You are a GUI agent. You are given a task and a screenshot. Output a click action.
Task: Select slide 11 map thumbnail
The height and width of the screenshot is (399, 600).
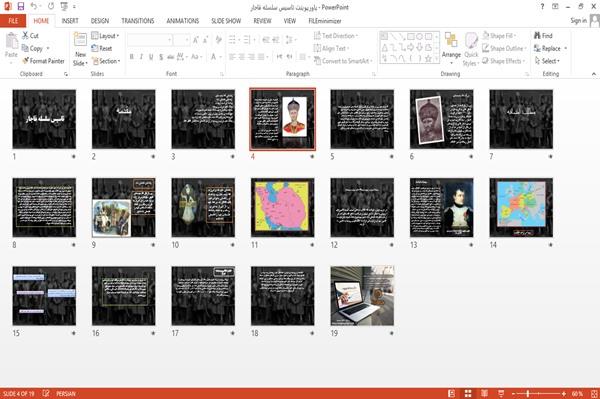(282, 207)
